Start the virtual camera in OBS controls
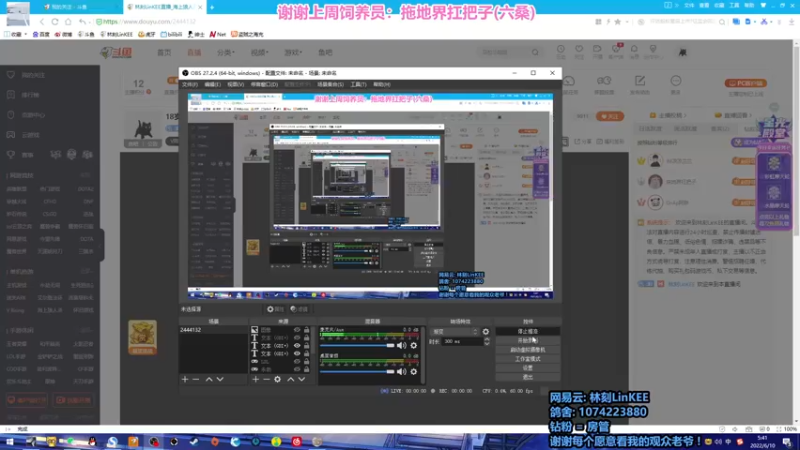 pyautogui.click(x=528, y=349)
